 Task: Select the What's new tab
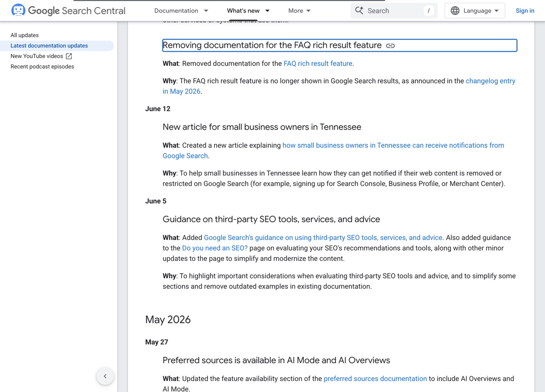(x=243, y=10)
